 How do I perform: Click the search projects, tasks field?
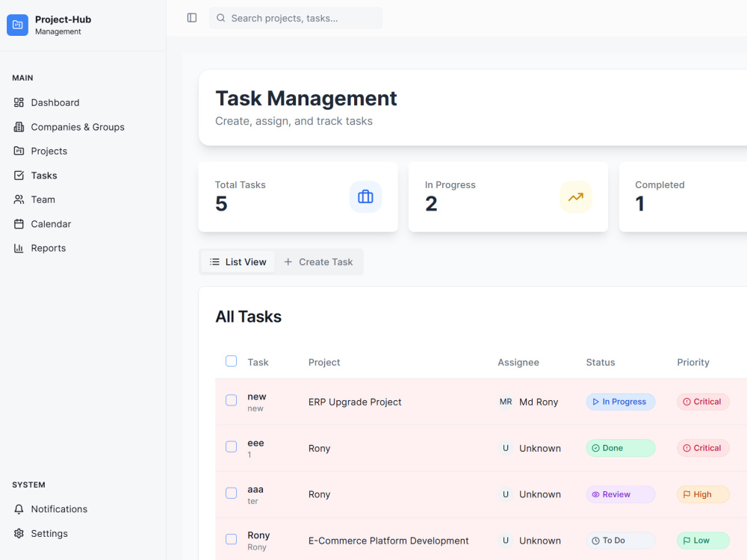tap(295, 18)
